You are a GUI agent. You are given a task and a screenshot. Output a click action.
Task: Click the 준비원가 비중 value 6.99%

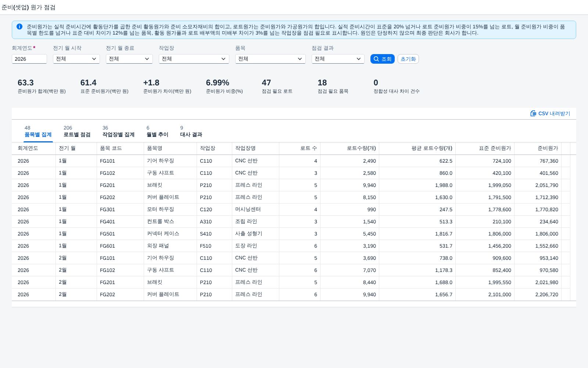pyautogui.click(x=218, y=83)
